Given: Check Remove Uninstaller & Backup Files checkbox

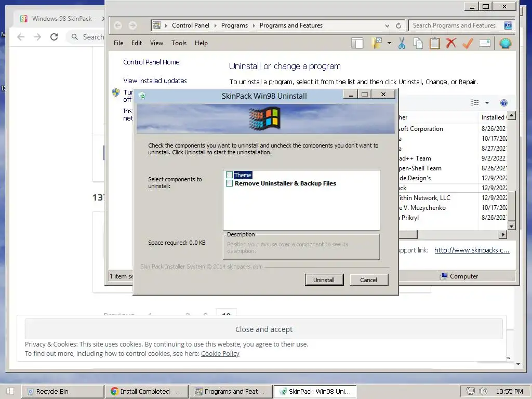Looking at the screenshot, I should tap(229, 183).
